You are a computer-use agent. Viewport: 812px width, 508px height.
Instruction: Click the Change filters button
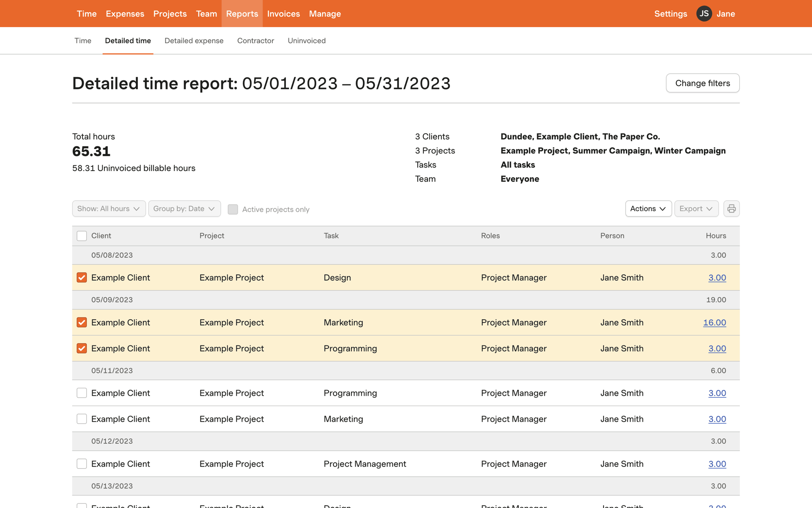702,83
